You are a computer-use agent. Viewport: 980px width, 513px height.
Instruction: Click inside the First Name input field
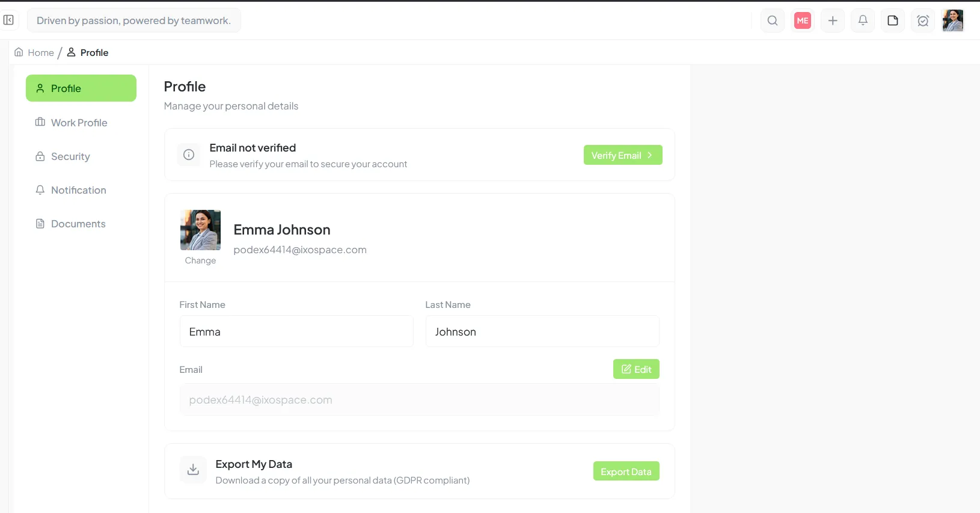coord(296,331)
